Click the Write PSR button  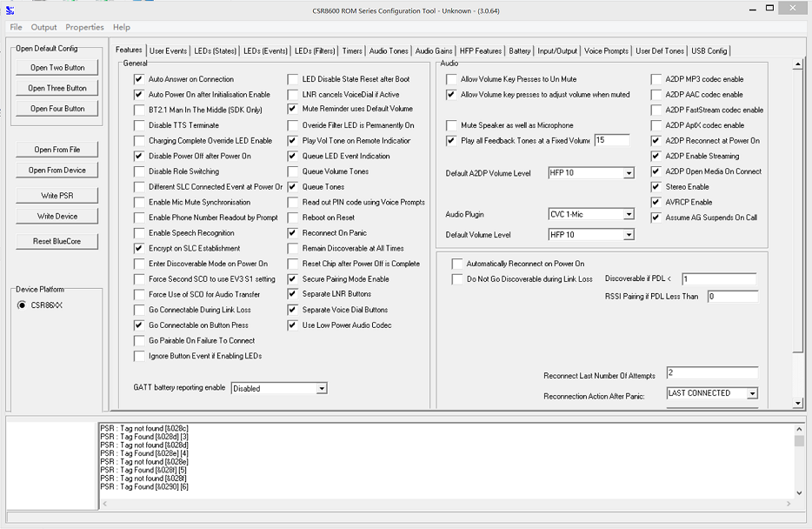coord(57,196)
